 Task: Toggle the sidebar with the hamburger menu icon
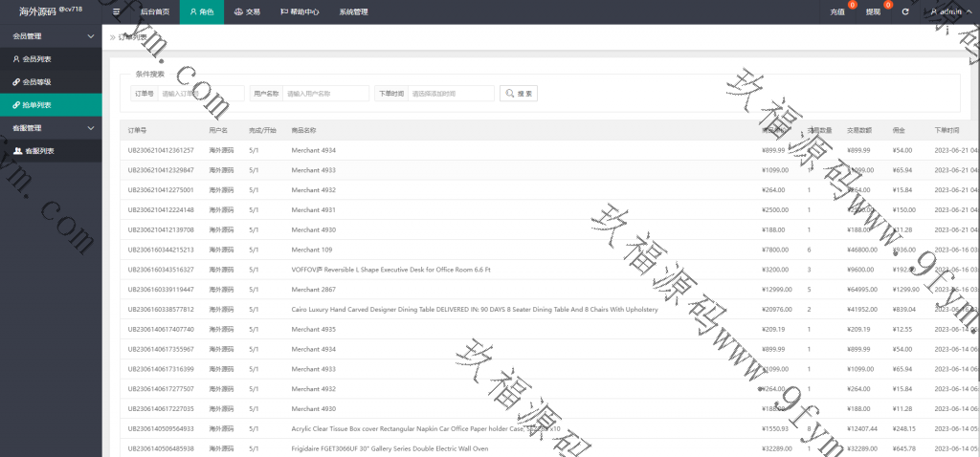pyautogui.click(x=117, y=11)
